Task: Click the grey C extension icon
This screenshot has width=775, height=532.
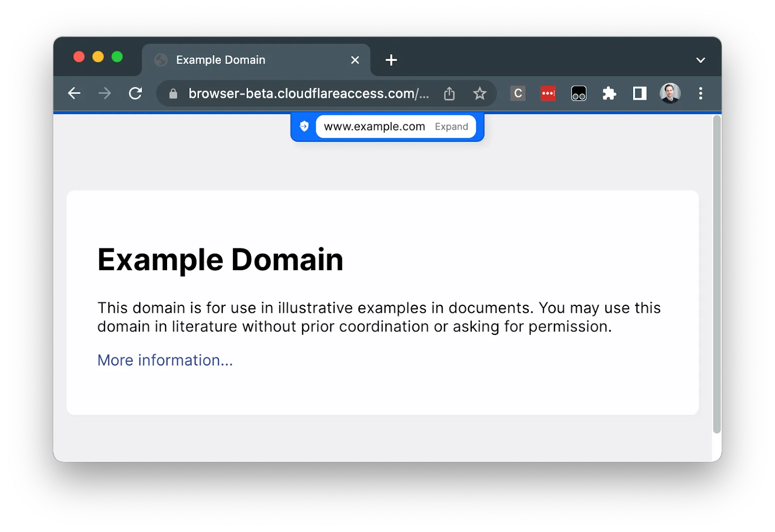Action: coord(517,93)
